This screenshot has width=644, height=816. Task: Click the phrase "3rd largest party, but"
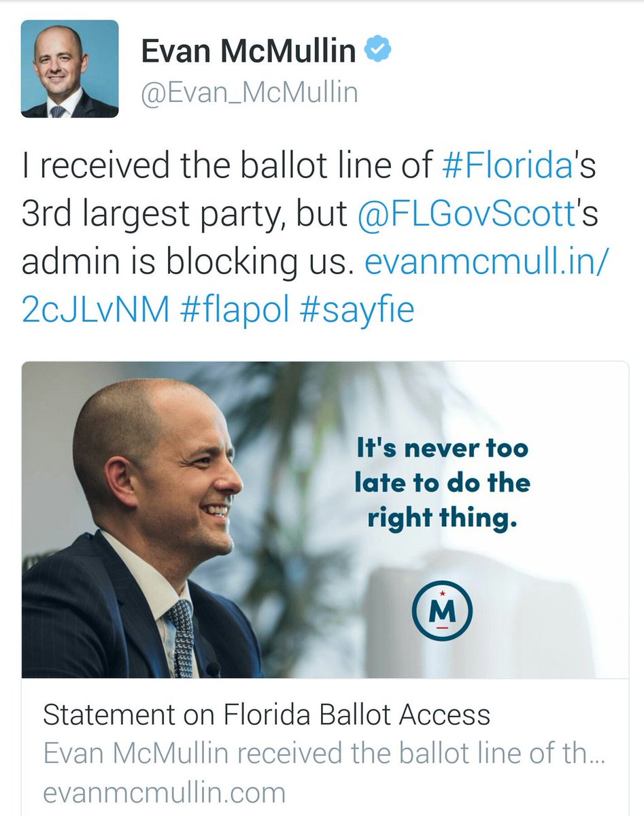tap(184, 215)
